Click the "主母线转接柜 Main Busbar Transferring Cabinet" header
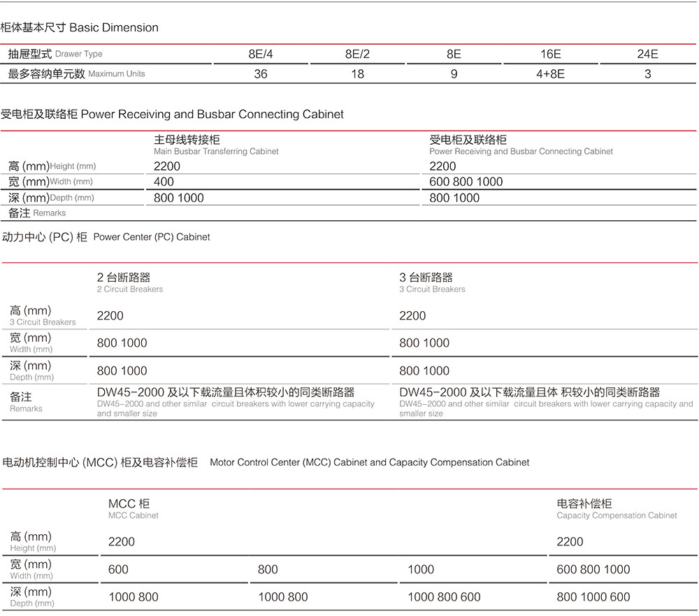Viewport: 699px width, 616px height. (216, 145)
